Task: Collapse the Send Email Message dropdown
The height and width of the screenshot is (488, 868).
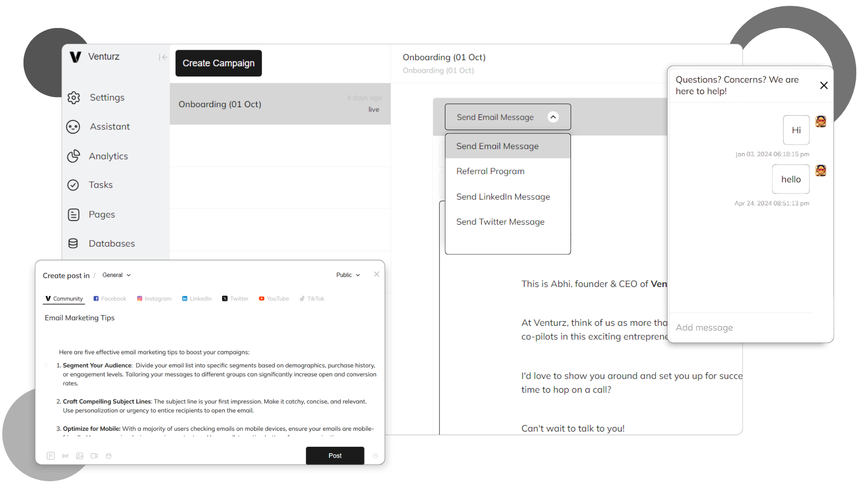Action: [x=553, y=117]
